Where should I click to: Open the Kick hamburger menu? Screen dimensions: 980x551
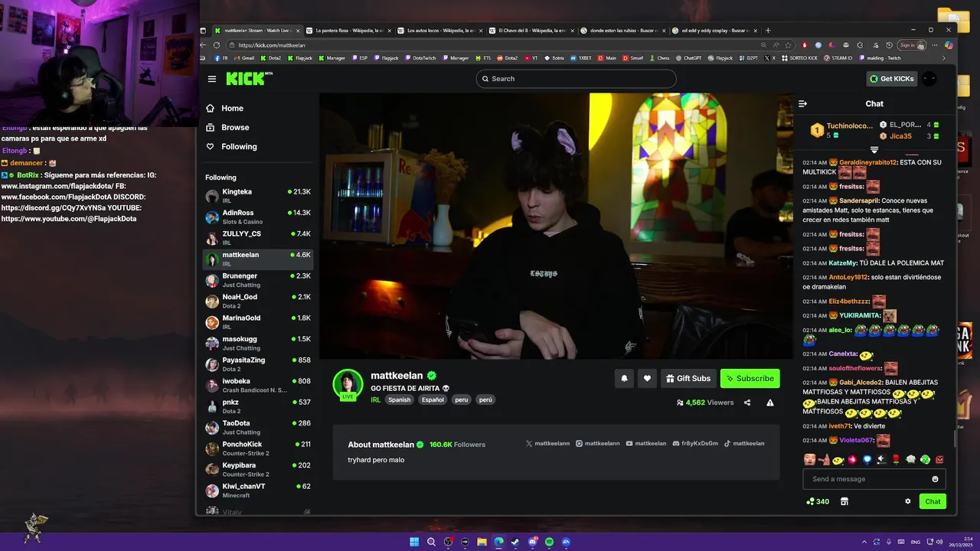(212, 79)
